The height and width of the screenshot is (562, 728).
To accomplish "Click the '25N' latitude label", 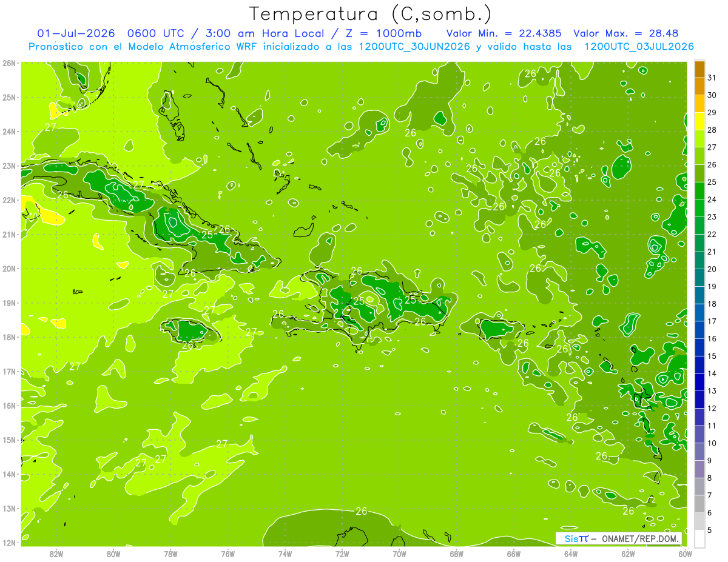I will pos(9,98).
